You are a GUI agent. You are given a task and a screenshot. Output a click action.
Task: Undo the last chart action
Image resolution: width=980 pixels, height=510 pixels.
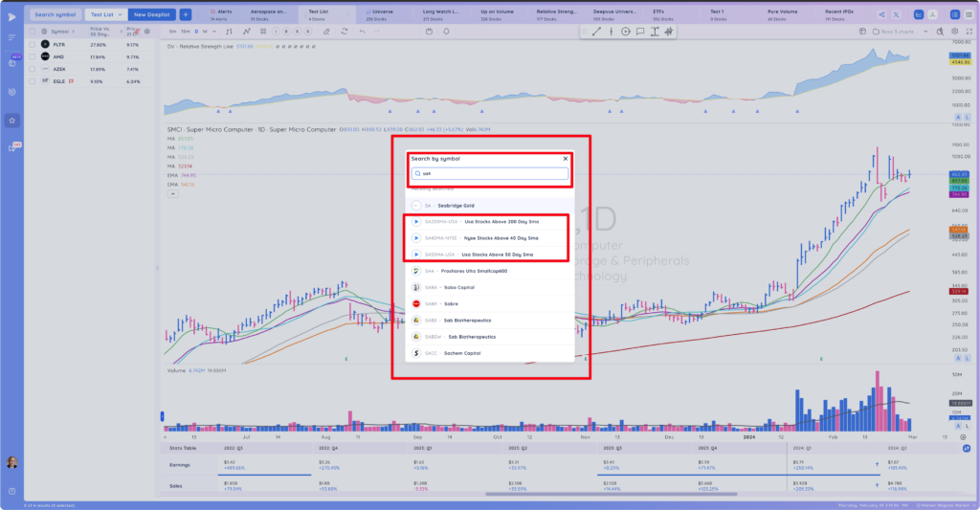(x=363, y=32)
